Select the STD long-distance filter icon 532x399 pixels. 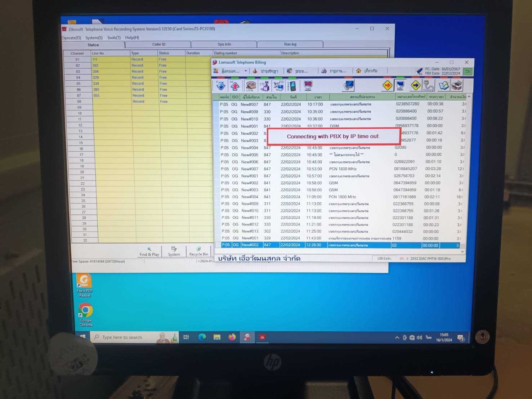(264, 86)
